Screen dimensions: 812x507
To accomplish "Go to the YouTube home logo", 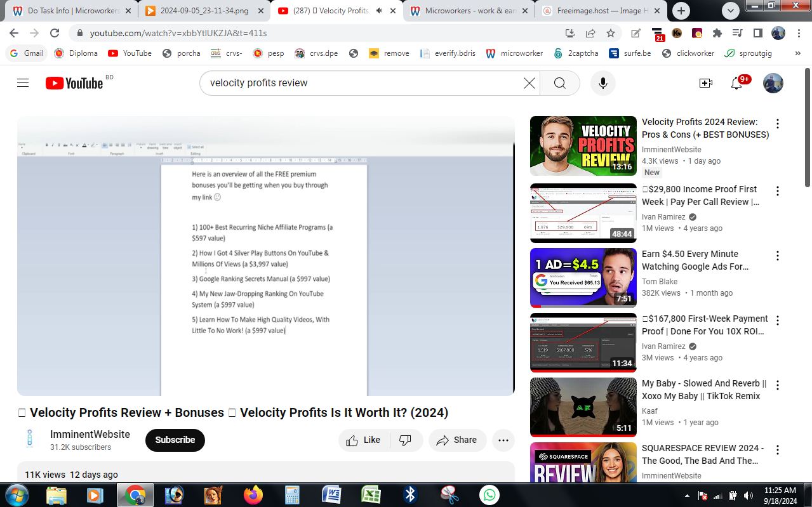I will pos(74,83).
